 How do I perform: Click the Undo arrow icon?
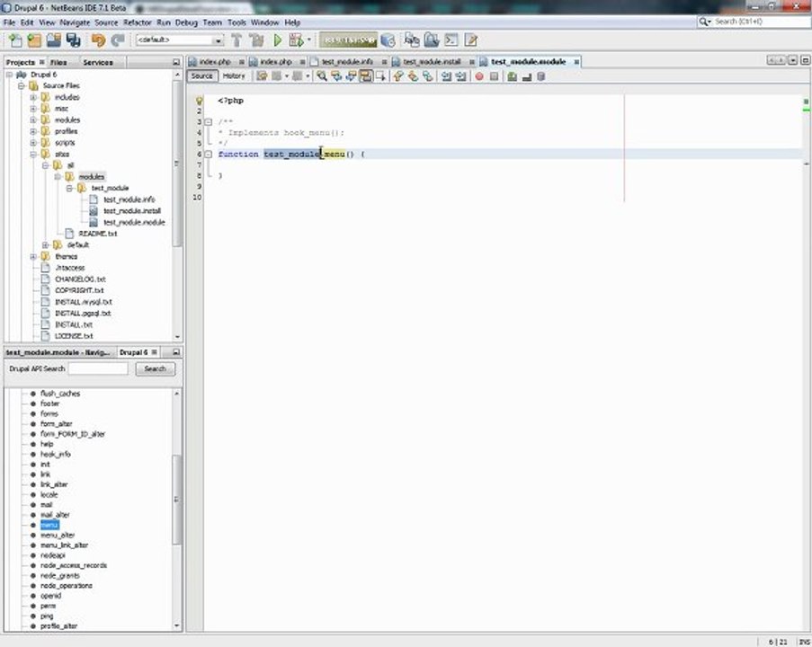(98, 40)
